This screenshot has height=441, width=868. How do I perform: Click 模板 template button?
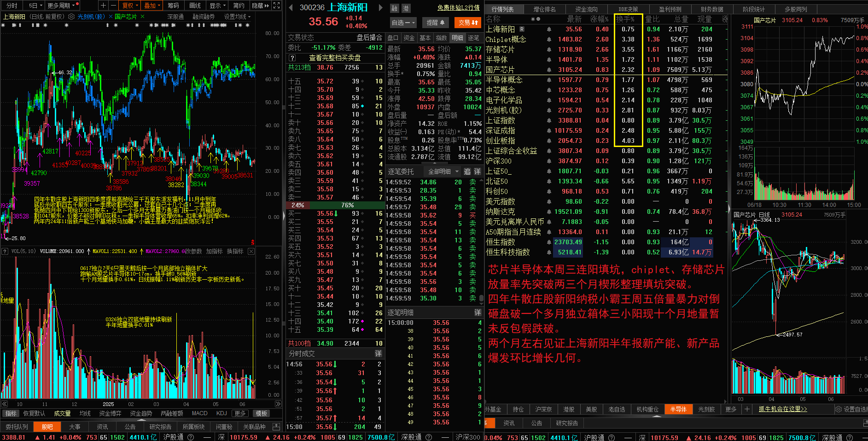pyautogui.click(x=262, y=413)
